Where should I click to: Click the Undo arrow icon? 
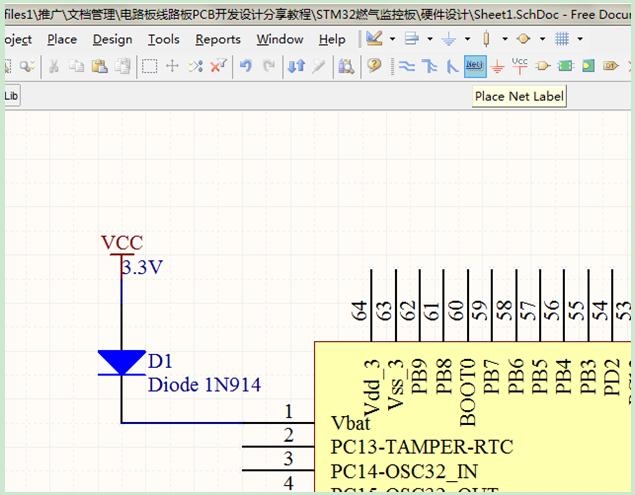[245, 66]
